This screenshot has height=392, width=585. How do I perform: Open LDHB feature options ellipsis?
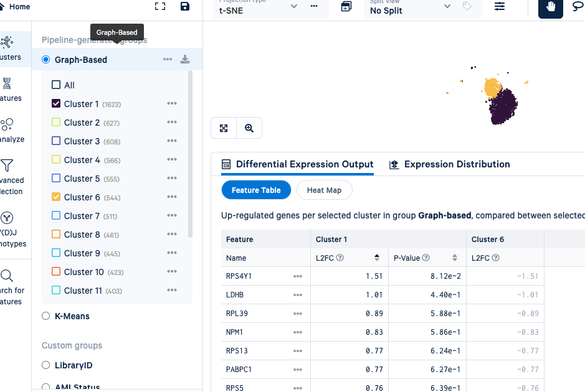click(x=298, y=295)
